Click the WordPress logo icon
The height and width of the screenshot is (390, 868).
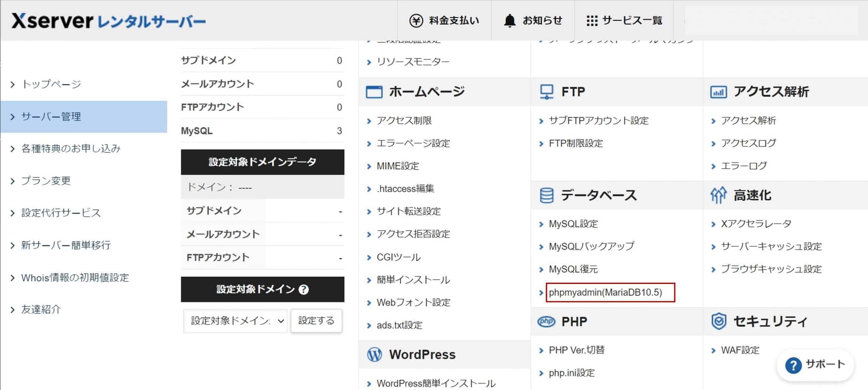374,354
